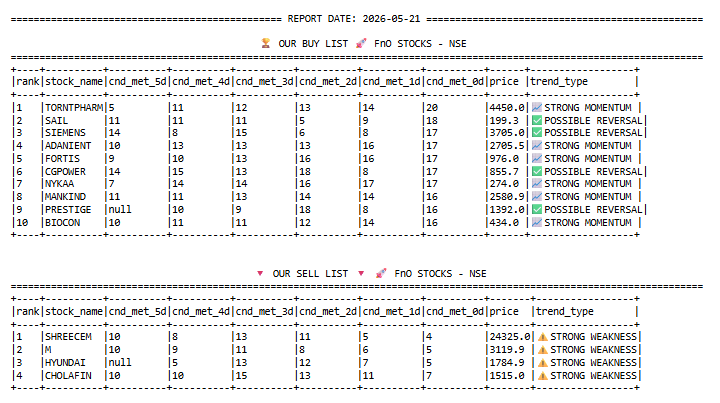Click the warning icon in the CHOLAFIN row
Screen dimensions: 720x403
(543, 375)
